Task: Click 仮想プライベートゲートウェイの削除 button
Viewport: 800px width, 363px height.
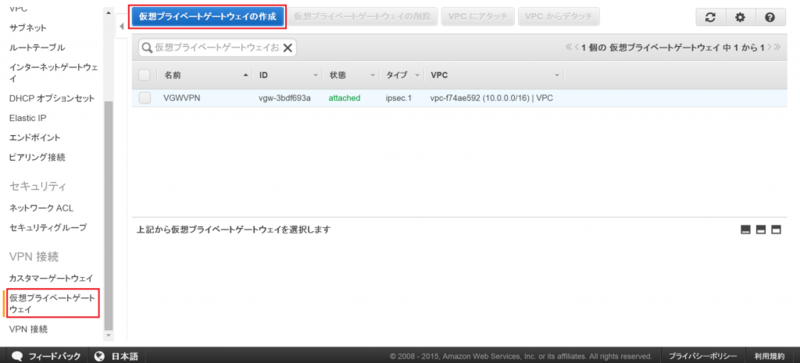Action: tap(363, 16)
